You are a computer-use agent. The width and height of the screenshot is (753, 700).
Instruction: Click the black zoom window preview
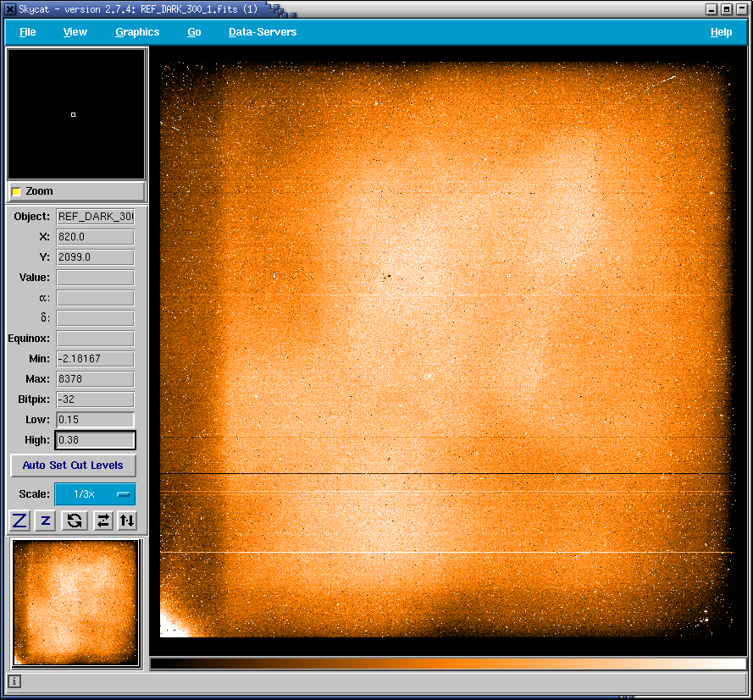point(76,114)
